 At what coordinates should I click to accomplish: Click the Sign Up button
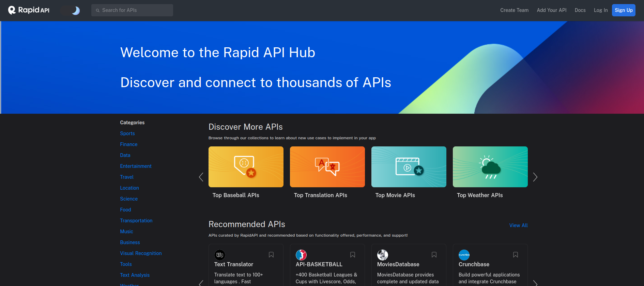[x=624, y=10]
